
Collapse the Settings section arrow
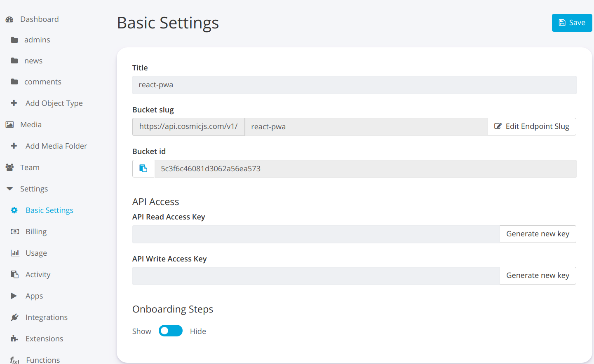[x=9, y=189]
